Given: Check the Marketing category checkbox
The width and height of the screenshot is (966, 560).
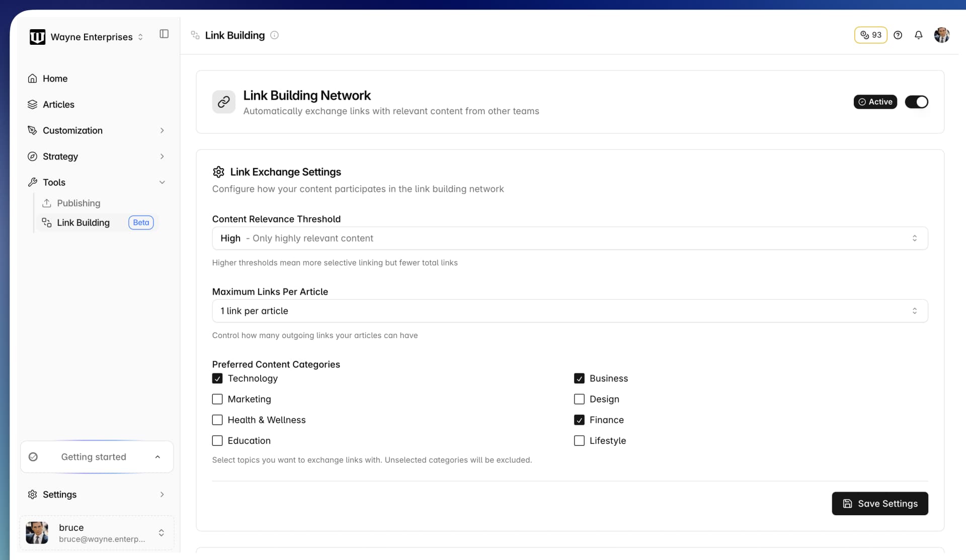Looking at the screenshot, I should click(217, 399).
